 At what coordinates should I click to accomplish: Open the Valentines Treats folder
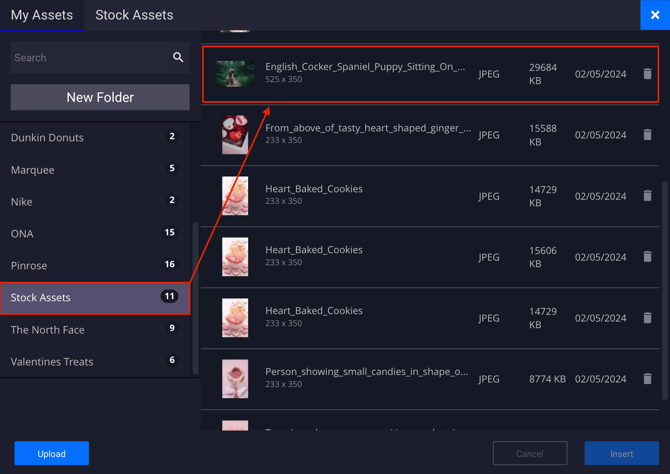point(52,361)
